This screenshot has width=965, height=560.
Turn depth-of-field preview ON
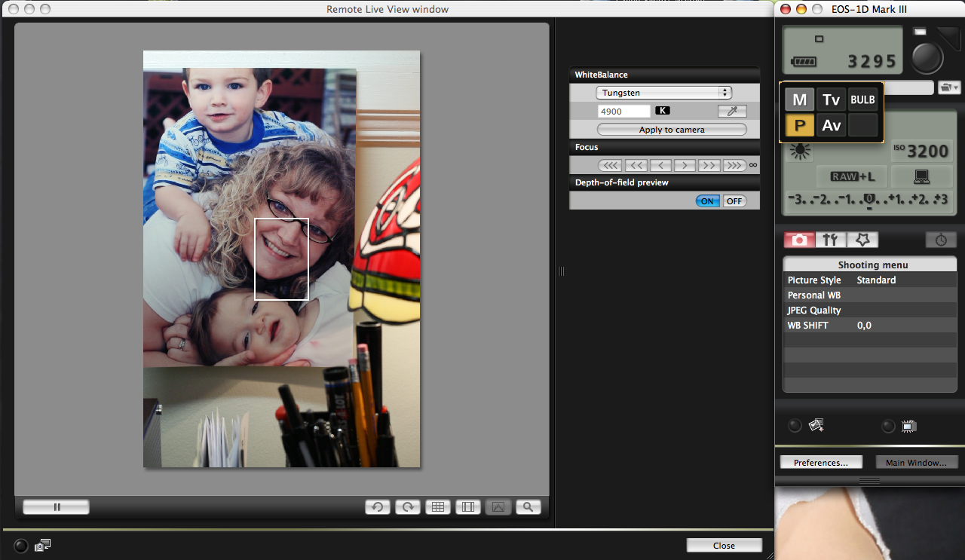[x=707, y=201]
